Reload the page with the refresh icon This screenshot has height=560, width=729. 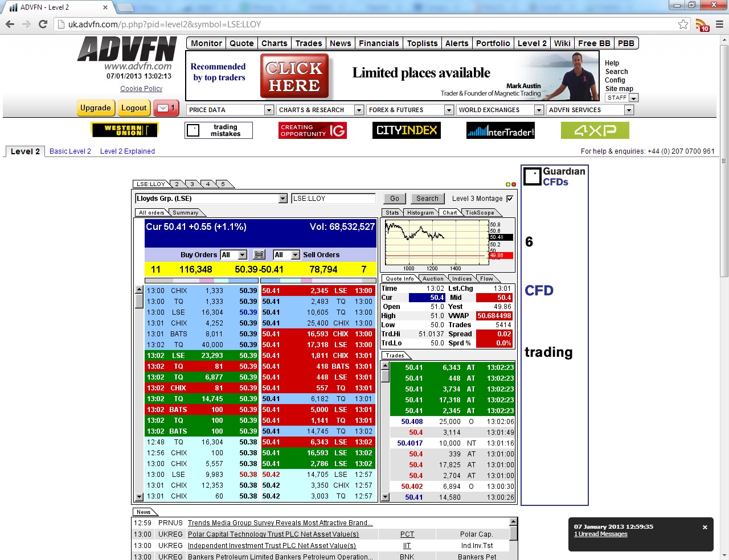pyautogui.click(x=43, y=24)
